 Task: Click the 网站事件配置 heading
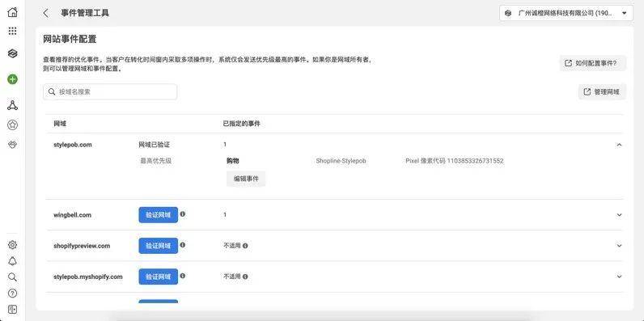(x=70, y=40)
